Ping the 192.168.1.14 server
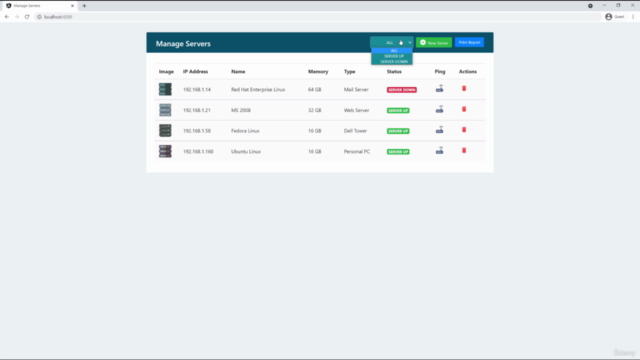Screen dimensions: 640x360 coord(439,89)
